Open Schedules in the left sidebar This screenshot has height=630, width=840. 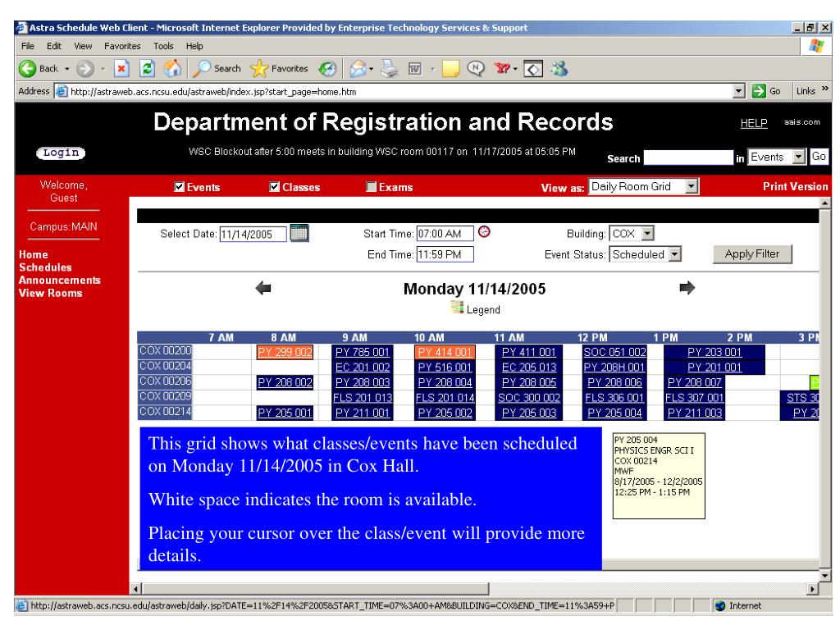coord(45,267)
